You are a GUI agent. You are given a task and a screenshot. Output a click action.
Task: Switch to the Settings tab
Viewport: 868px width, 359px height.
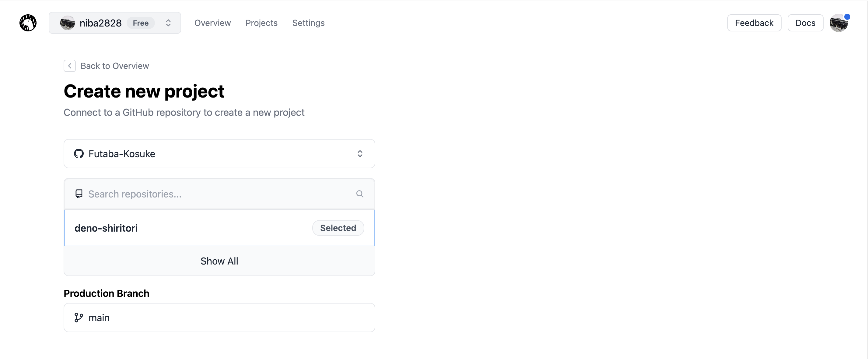coord(308,23)
